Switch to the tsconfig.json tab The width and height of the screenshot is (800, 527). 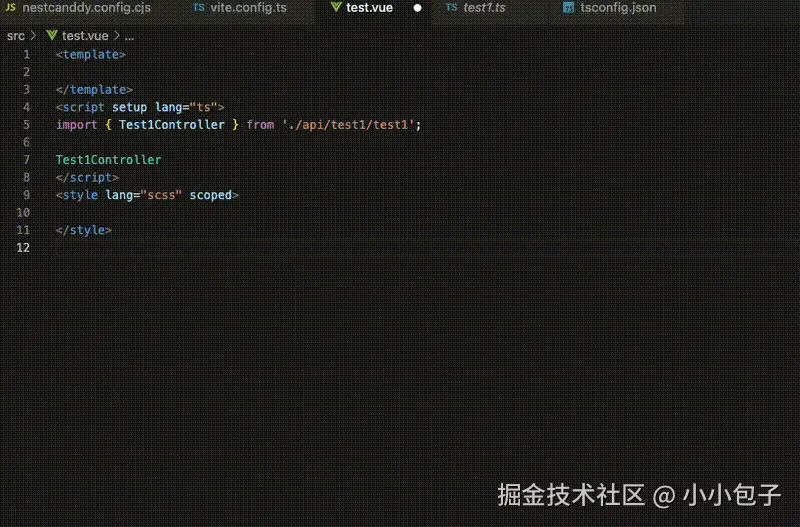point(618,8)
